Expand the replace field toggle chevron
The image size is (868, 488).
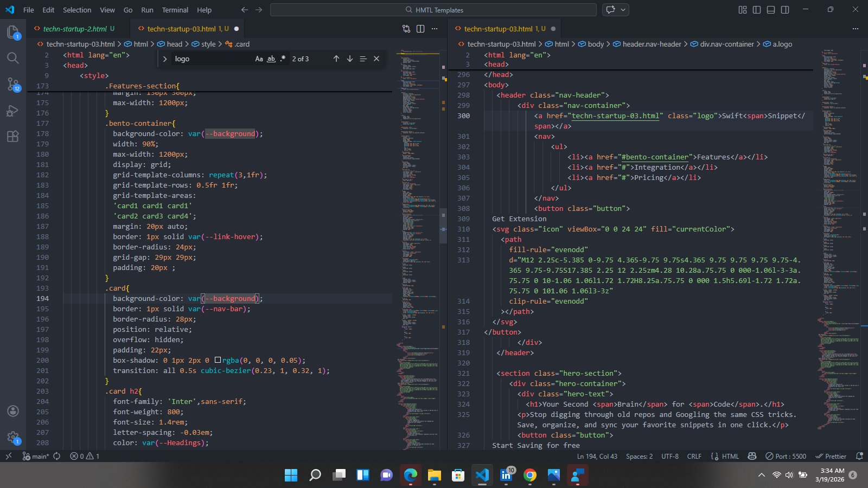(x=165, y=59)
